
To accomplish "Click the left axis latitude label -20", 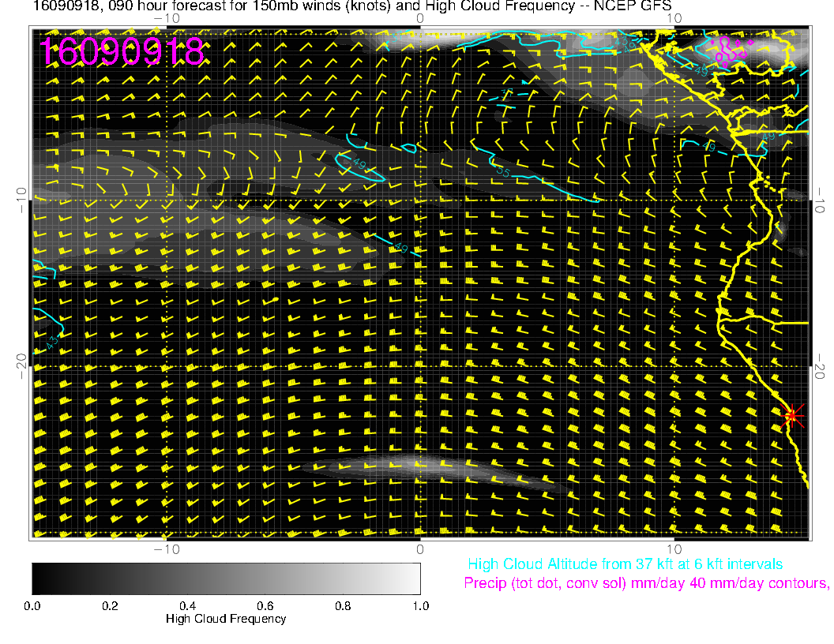I will tap(21, 367).
